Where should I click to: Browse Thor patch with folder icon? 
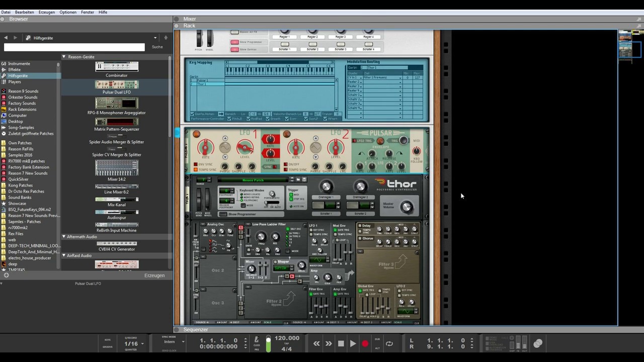(x=298, y=179)
